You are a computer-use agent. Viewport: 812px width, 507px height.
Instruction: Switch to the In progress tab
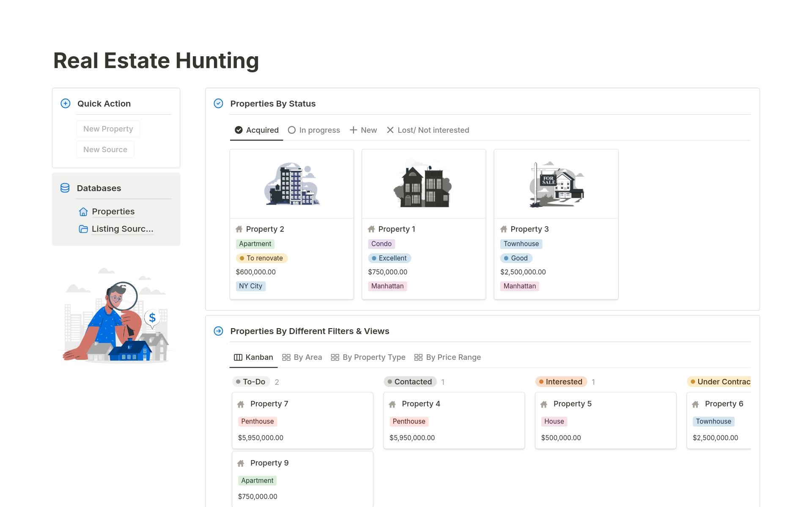pyautogui.click(x=314, y=130)
